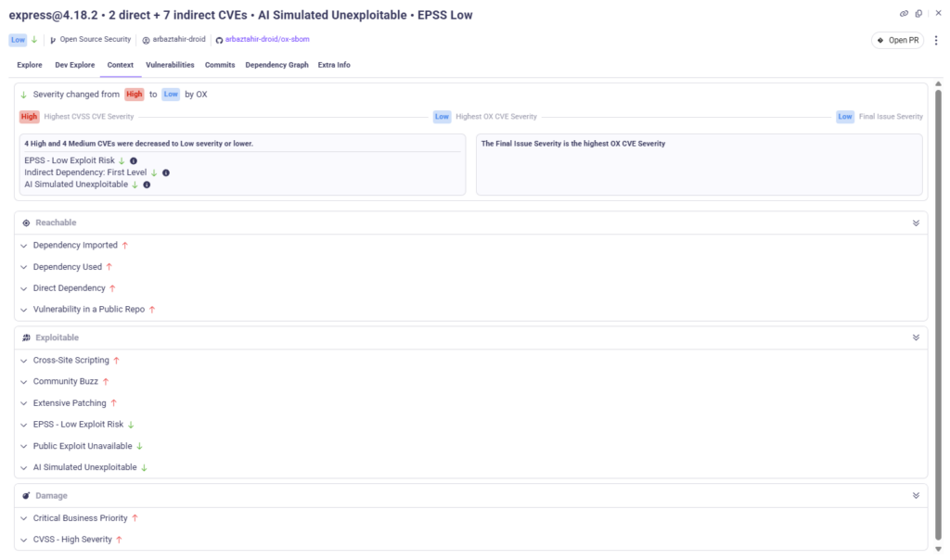Collapse the Damage section
Viewport: 950px width, 560px height.
click(x=916, y=496)
